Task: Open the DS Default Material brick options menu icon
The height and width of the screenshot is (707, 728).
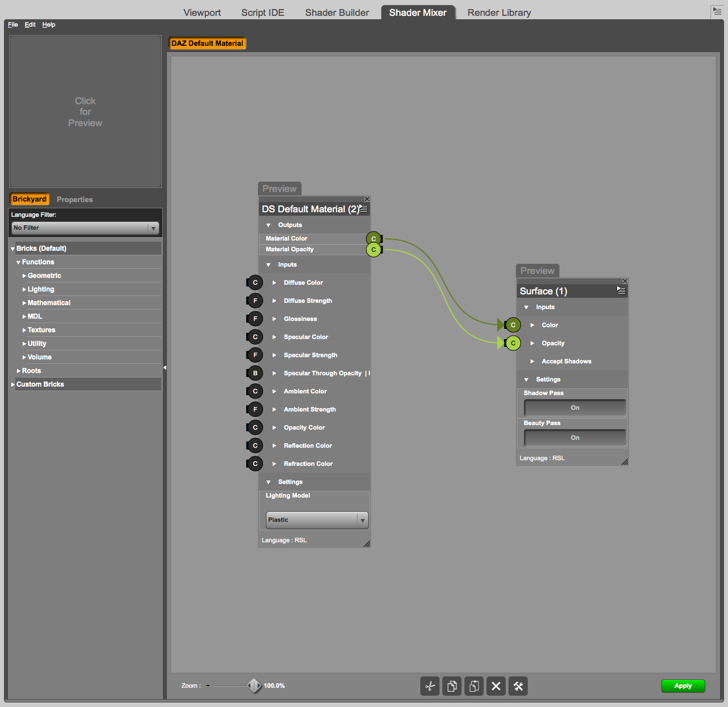Action: [x=364, y=208]
